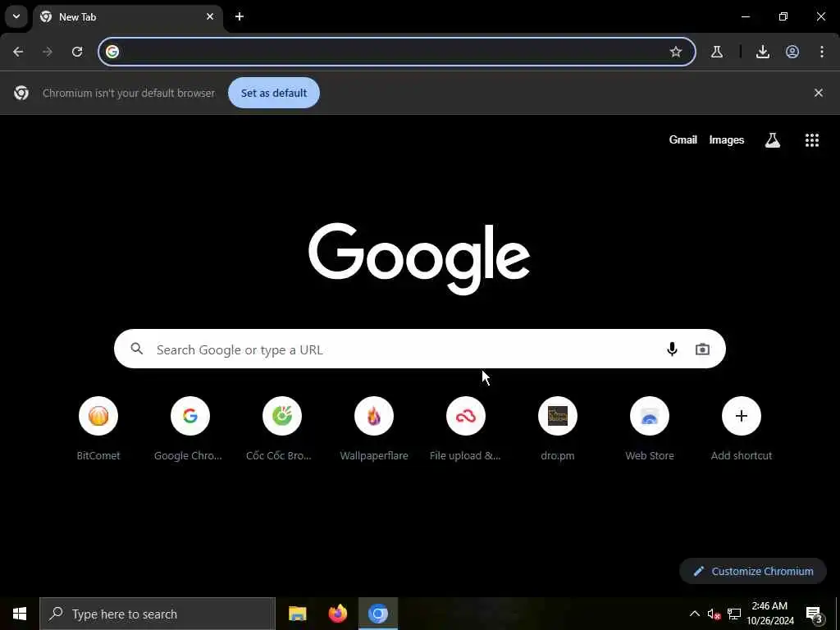Open Search Labs flask icon on page
840x630 pixels.
pos(773,140)
